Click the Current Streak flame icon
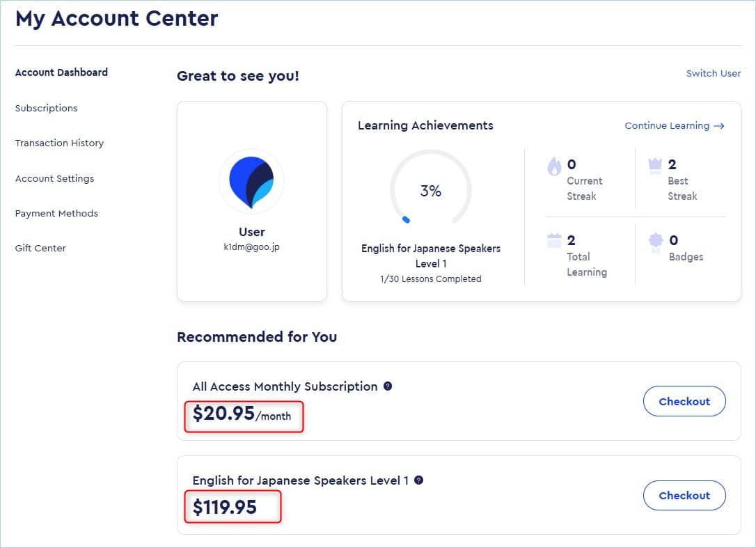The width and height of the screenshot is (756, 548). point(554,166)
